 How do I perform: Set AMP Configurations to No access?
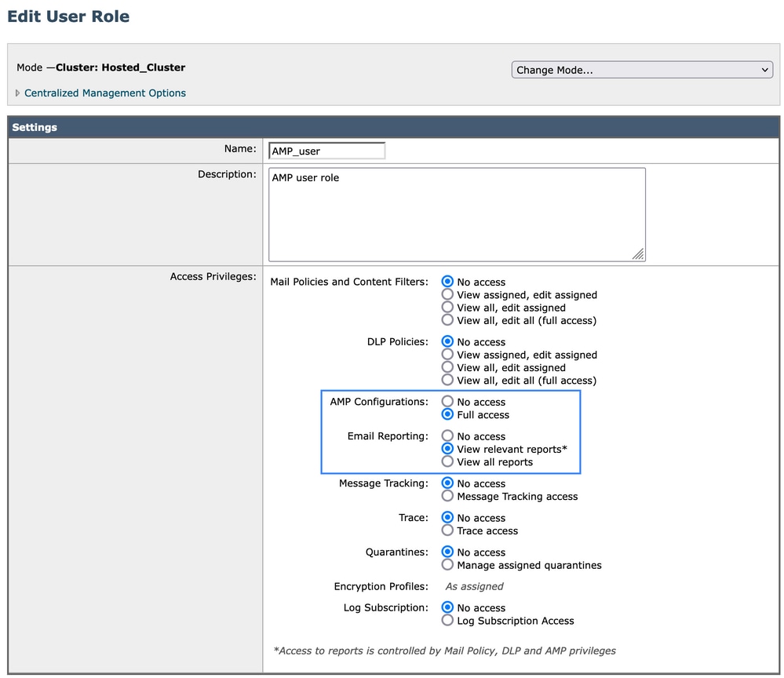tap(447, 402)
